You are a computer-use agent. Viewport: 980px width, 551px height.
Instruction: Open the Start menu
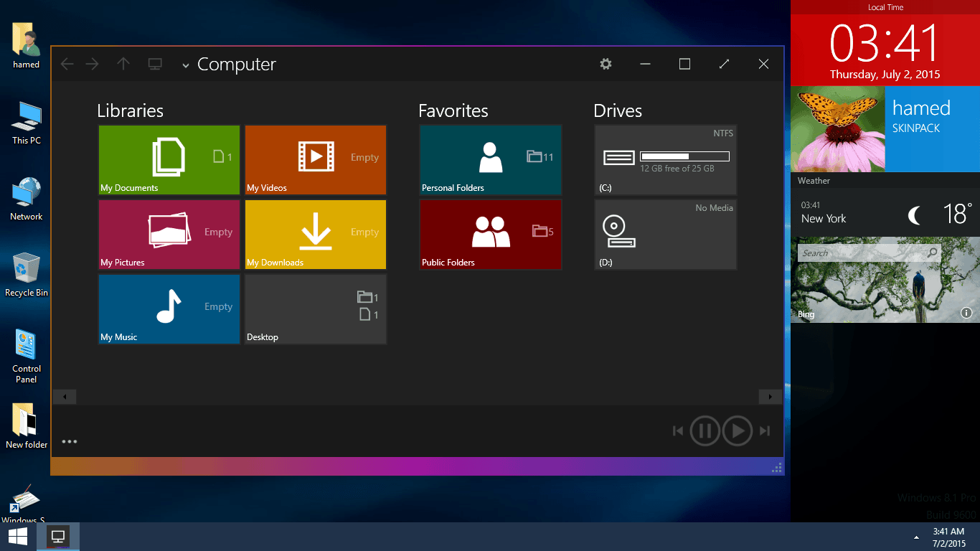tap(17, 536)
